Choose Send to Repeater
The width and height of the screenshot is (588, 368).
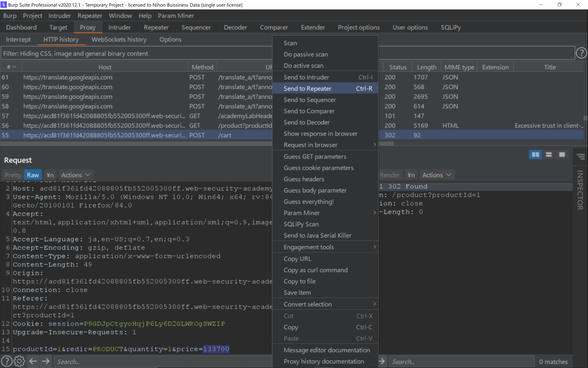click(325, 88)
